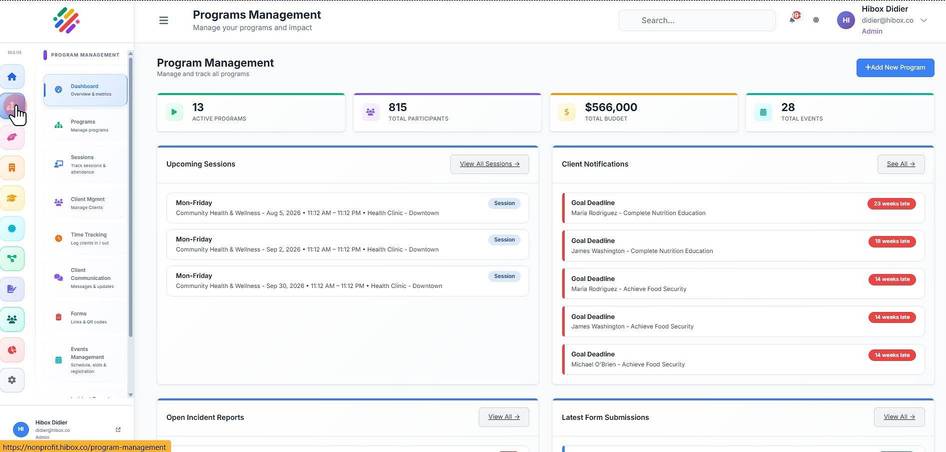Click the purple participants icon card
The height and width of the screenshot is (452, 946).
pyautogui.click(x=370, y=112)
